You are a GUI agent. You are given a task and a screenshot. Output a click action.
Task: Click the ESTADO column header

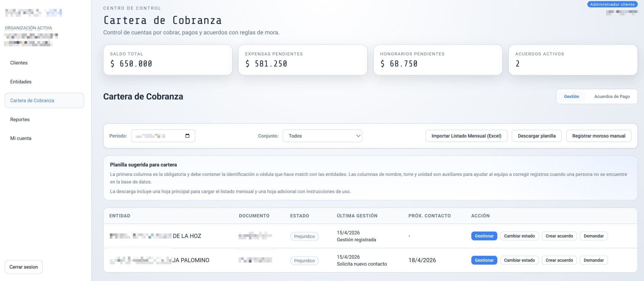[x=299, y=216]
